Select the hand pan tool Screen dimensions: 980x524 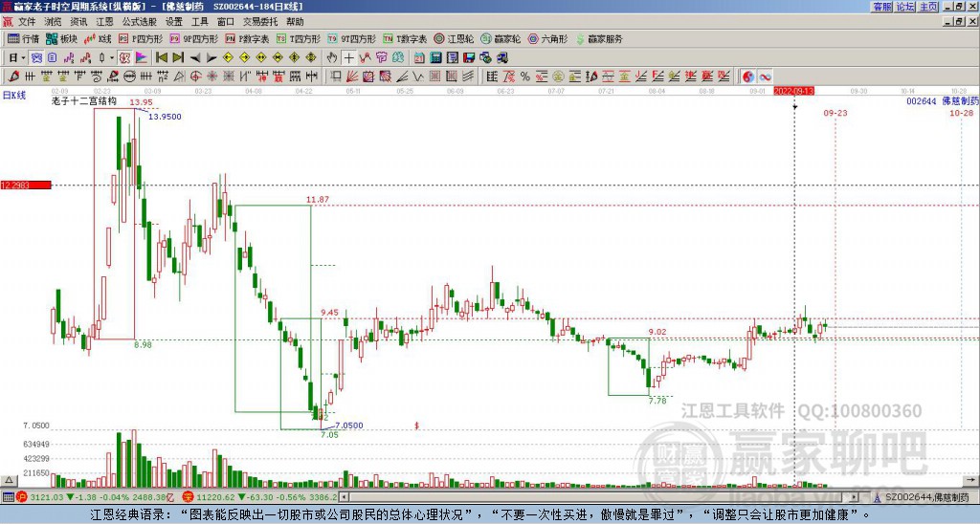332,58
